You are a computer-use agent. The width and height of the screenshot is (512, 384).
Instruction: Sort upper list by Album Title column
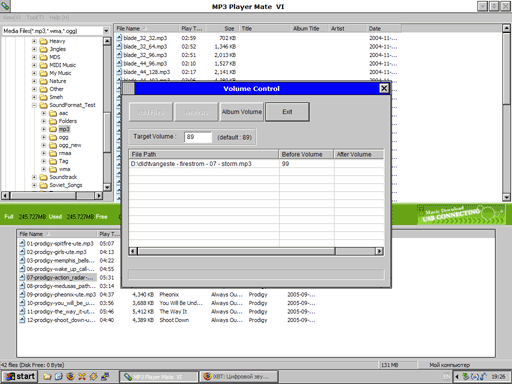(x=309, y=29)
